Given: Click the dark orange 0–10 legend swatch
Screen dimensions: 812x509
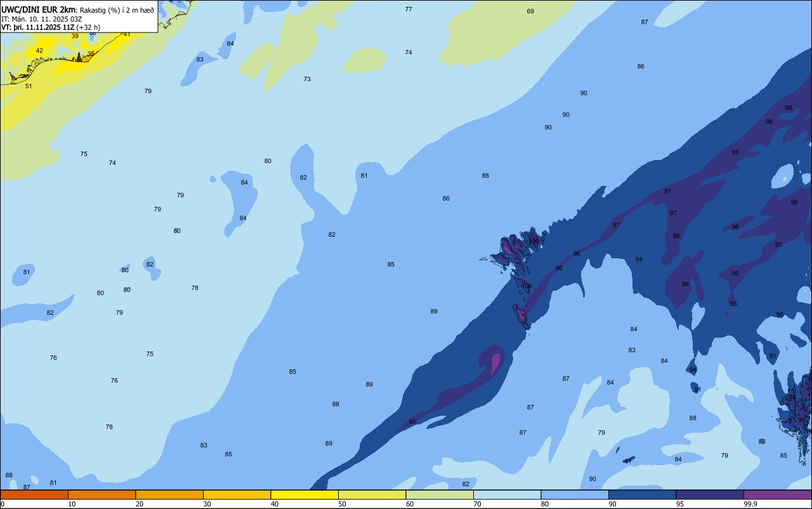Looking at the screenshot, I should click(34, 494).
